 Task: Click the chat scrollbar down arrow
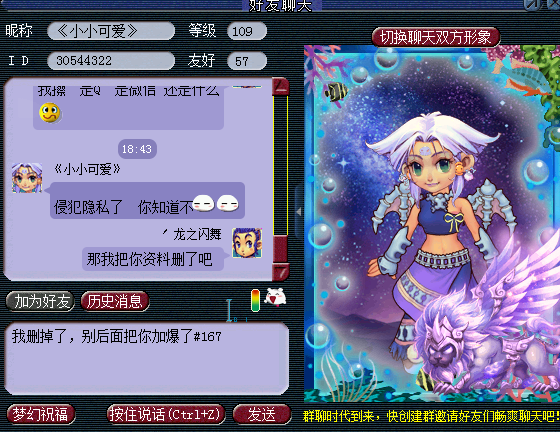280,272
